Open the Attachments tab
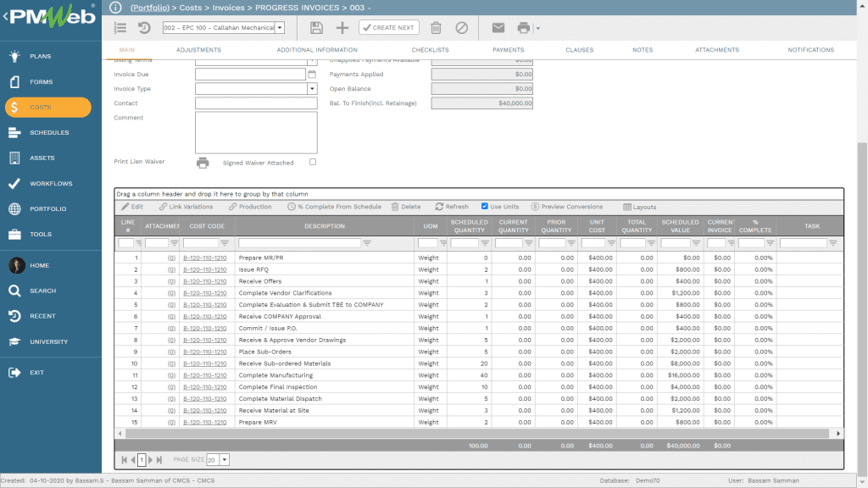This screenshot has height=488, width=868. tap(716, 49)
